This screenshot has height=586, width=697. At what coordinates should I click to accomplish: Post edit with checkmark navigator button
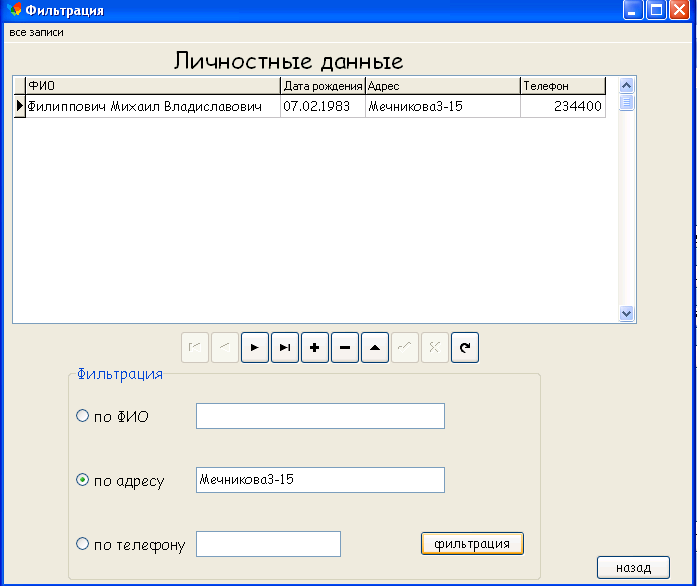(x=405, y=347)
